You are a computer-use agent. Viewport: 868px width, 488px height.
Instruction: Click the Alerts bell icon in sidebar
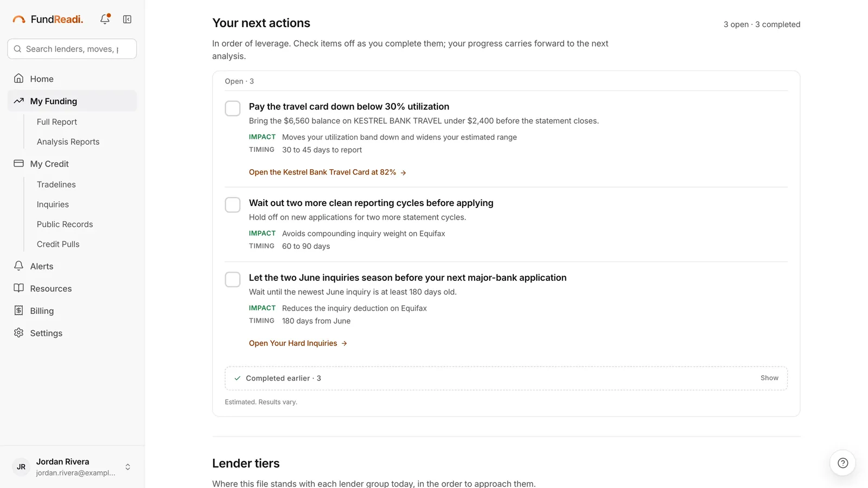coord(18,266)
